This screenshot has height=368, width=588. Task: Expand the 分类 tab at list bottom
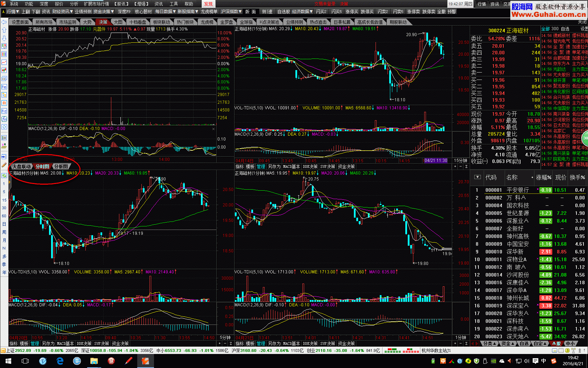[x=489, y=343]
